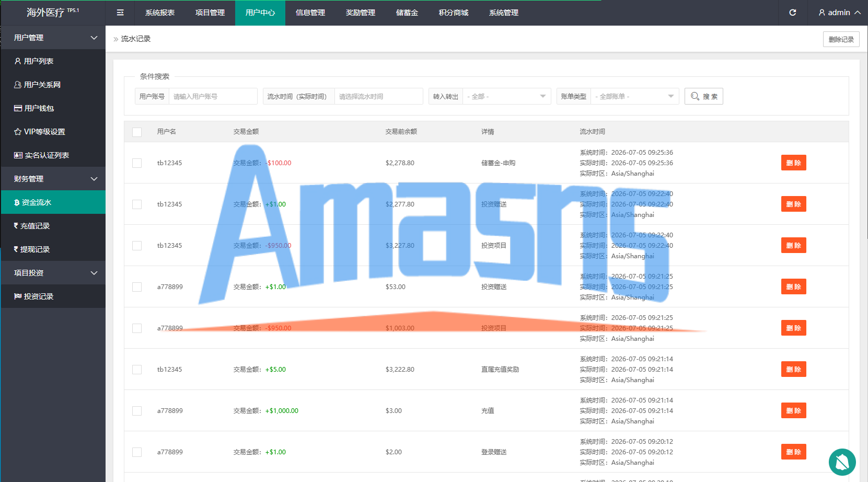Open the 储蓄金 top menu
Viewport: 868px width, 482px height.
pos(407,13)
